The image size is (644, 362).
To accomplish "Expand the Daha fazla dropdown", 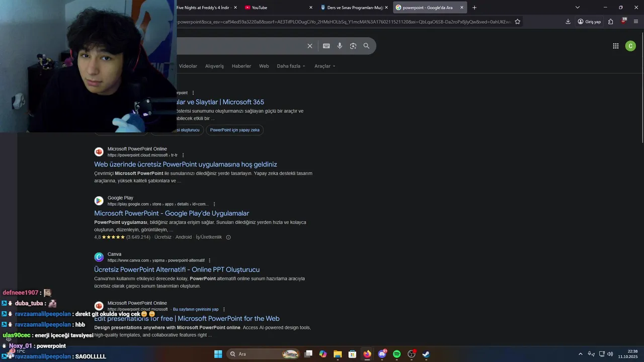I will pyautogui.click(x=291, y=66).
